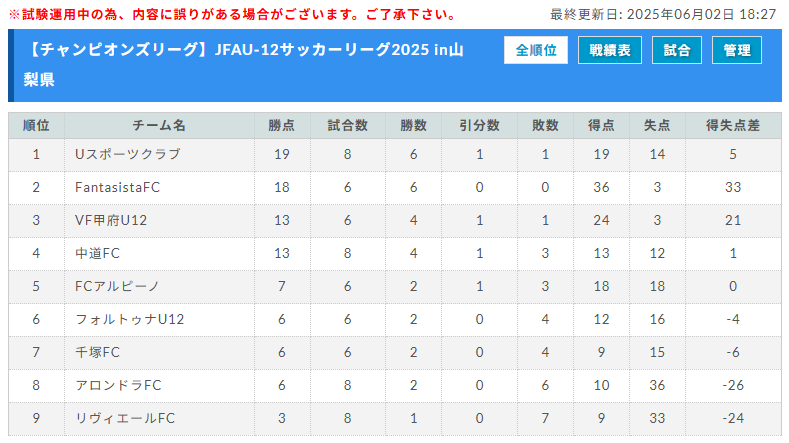
Task: Open the 戦績表 tab
Action: [x=610, y=50]
